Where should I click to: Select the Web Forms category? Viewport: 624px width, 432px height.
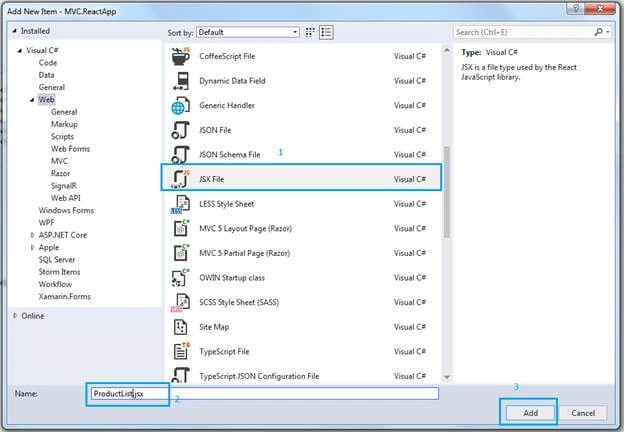point(70,149)
